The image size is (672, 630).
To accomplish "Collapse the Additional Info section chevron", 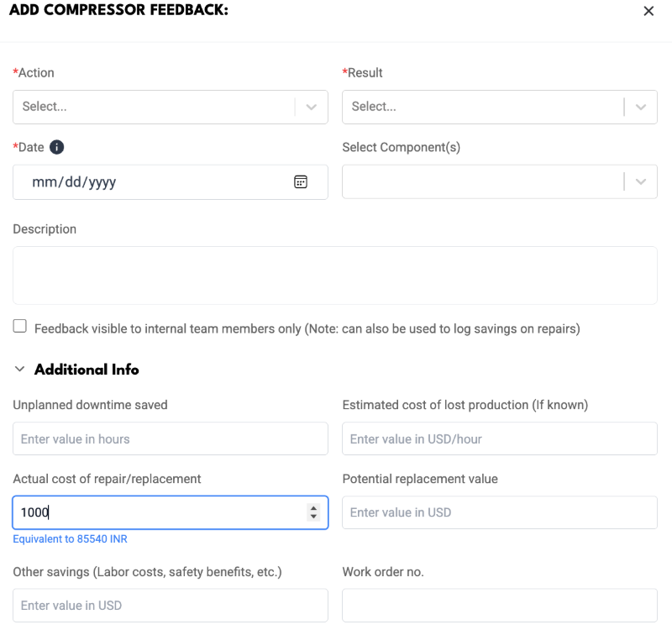I will pos(19,369).
